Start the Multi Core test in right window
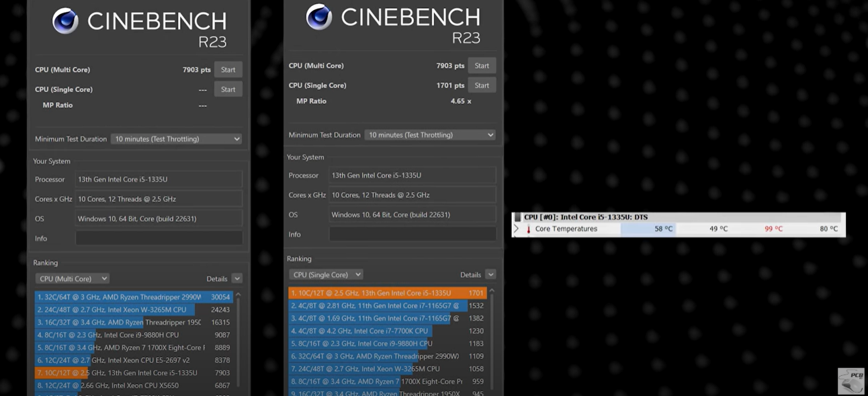The height and width of the screenshot is (396, 868). (482, 66)
